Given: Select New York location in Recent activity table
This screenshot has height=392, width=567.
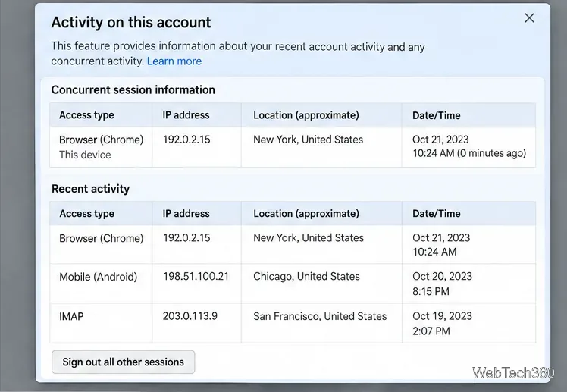Looking at the screenshot, I should point(309,237).
